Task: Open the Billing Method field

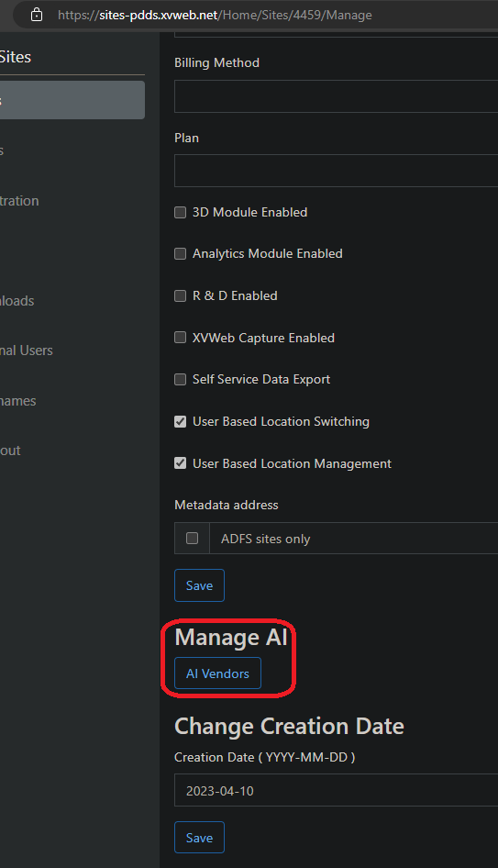Action: point(336,96)
